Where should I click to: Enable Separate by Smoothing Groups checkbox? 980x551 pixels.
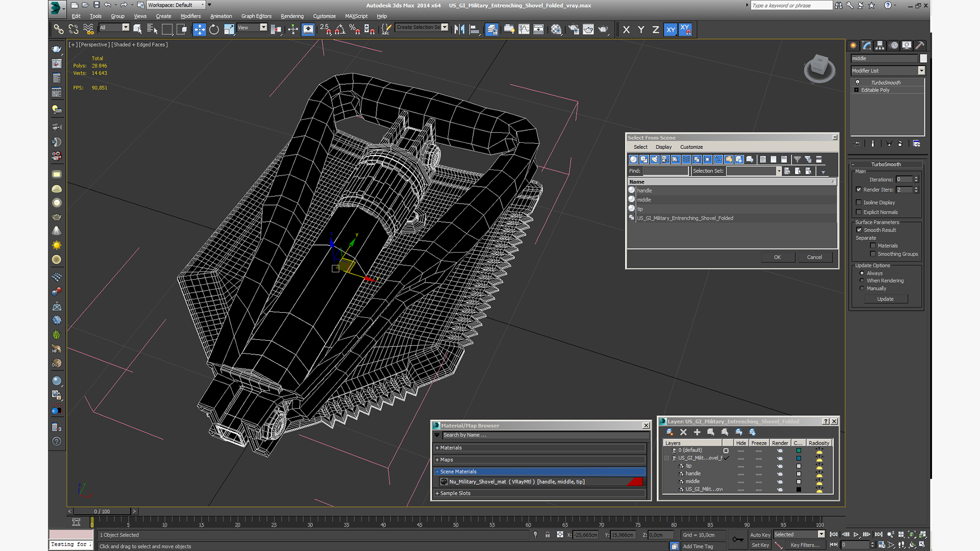pos(873,254)
